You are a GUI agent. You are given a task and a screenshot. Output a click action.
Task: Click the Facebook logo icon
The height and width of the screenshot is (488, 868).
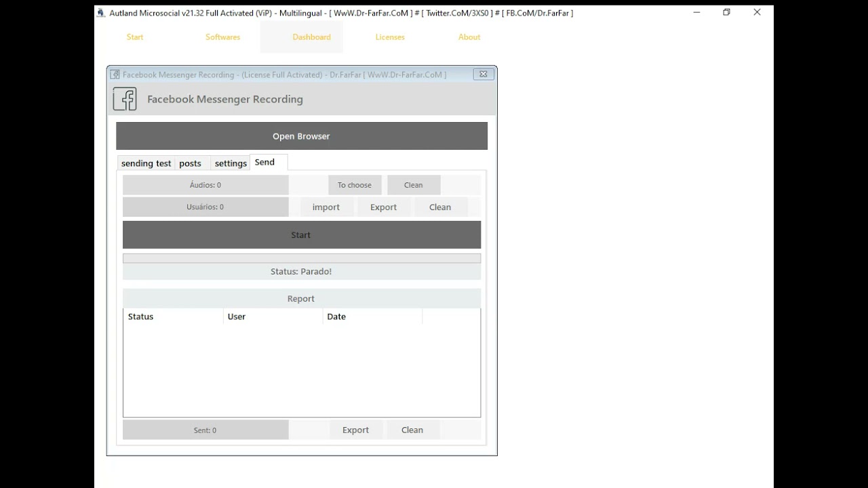coord(125,99)
